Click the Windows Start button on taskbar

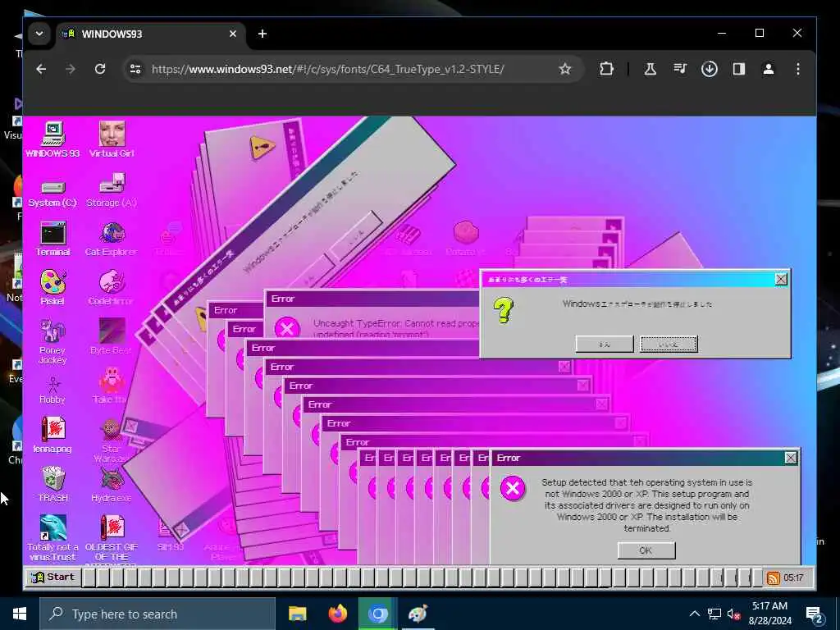pos(20,614)
